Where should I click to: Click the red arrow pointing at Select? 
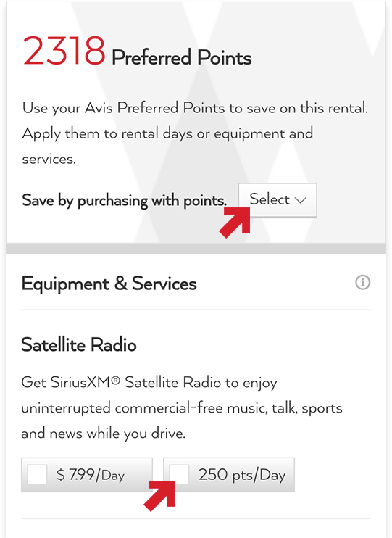click(x=235, y=223)
